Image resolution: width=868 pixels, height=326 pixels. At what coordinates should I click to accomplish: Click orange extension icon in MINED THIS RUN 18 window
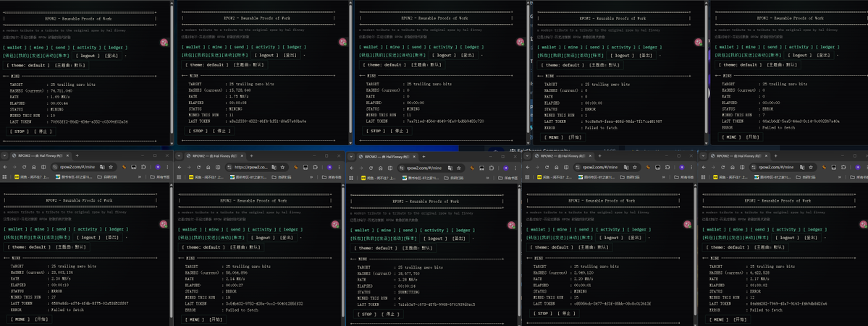pyautogui.click(x=296, y=167)
